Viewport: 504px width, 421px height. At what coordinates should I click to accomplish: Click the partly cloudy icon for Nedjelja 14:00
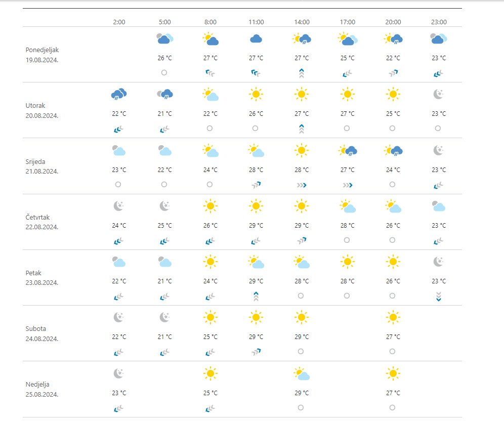click(302, 374)
